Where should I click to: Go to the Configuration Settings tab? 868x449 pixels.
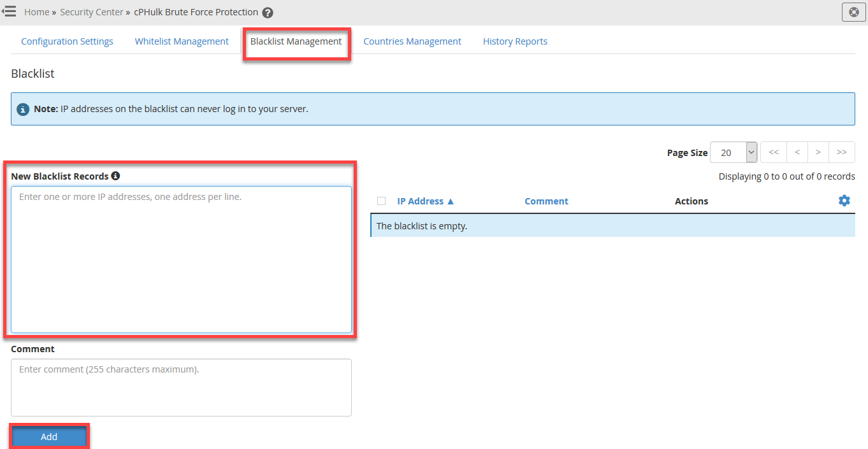tap(67, 41)
